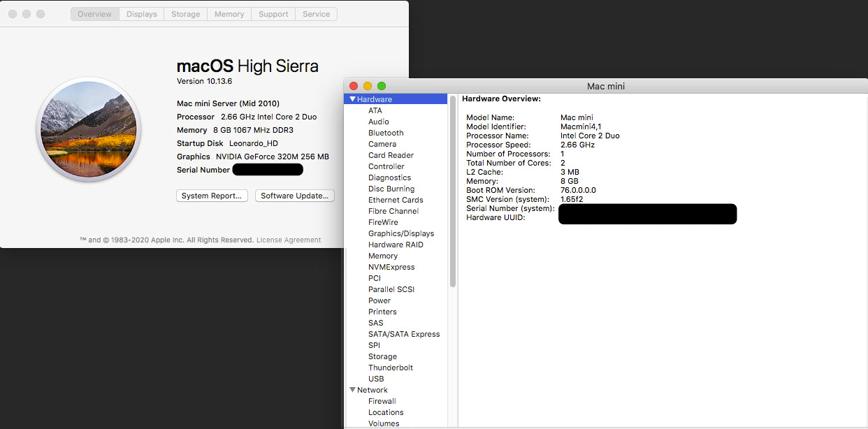This screenshot has height=429, width=868.
Task: Click the Hardware Overview heading
Action: pos(501,99)
